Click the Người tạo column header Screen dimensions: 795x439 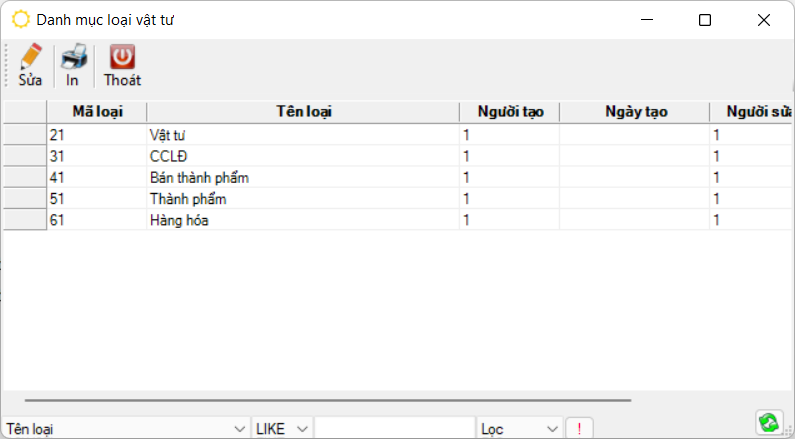(x=509, y=112)
